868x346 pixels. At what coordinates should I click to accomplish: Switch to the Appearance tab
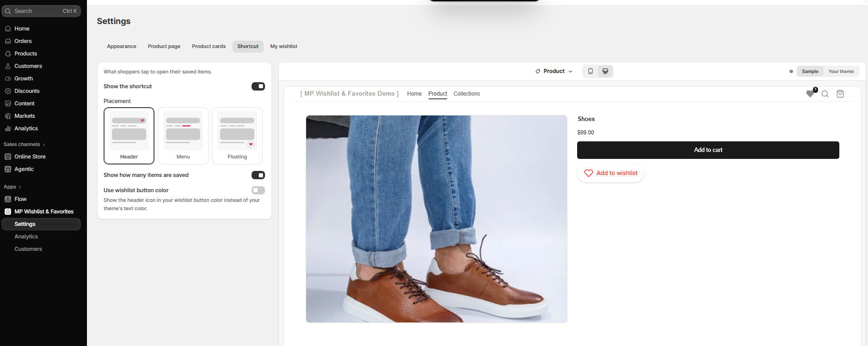(122, 46)
